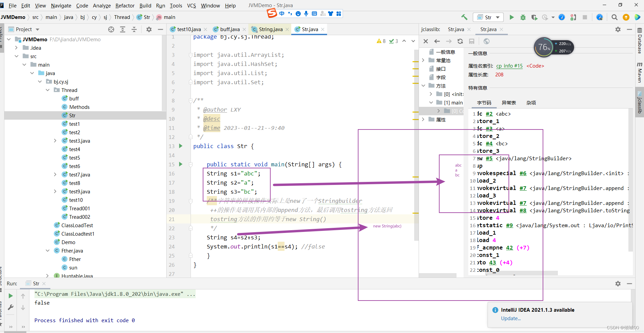Click gutter run arrow beside main method
Screen dimensions: 644x333
point(181,164)
